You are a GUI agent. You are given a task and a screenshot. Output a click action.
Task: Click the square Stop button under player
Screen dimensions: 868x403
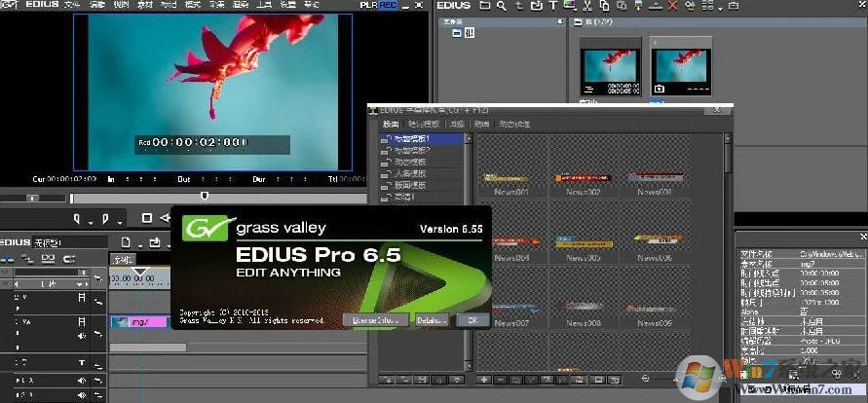click(x=147, y=218)
